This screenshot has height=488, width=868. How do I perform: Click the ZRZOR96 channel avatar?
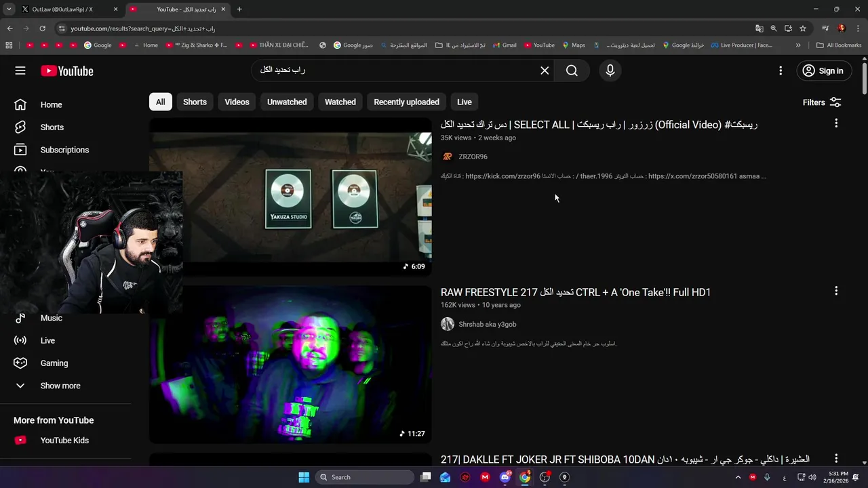(x=448, y=157)
